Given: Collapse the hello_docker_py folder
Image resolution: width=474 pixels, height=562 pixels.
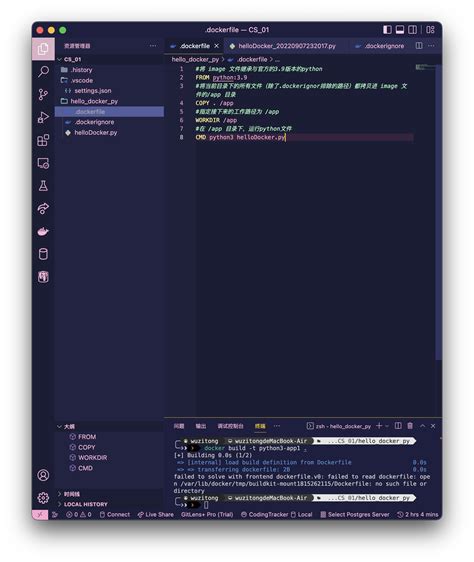Looking at the screenshot, I should (x=109, y=101).
